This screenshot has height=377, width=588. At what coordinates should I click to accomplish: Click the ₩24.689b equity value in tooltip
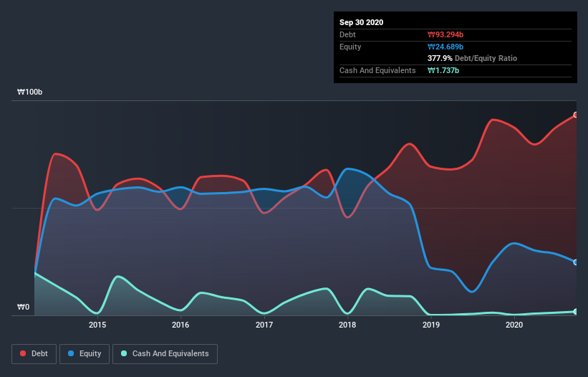pyautogui.click(x=445, y=47)
